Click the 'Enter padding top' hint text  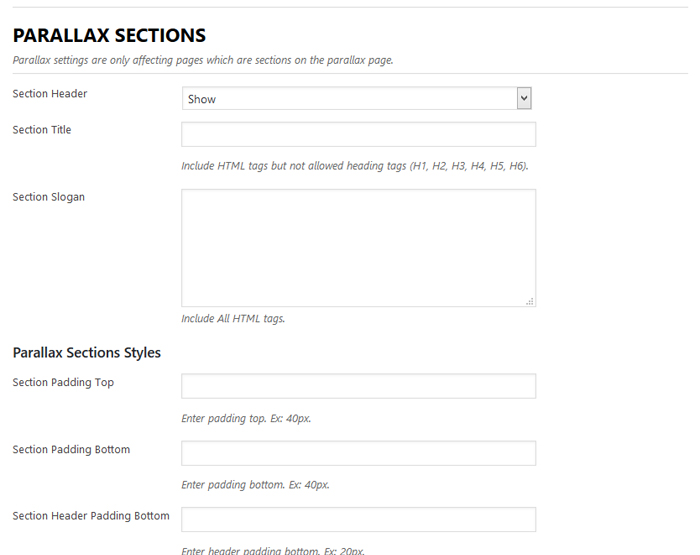246,419
